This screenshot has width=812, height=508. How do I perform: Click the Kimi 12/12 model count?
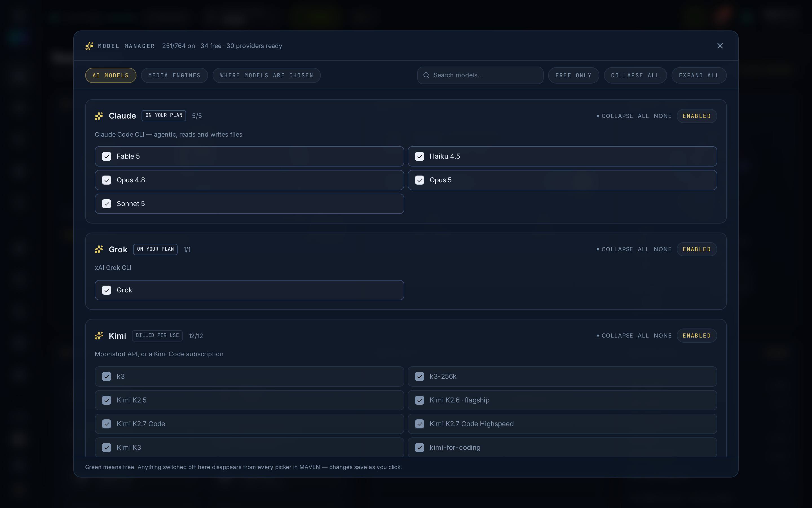196,336
